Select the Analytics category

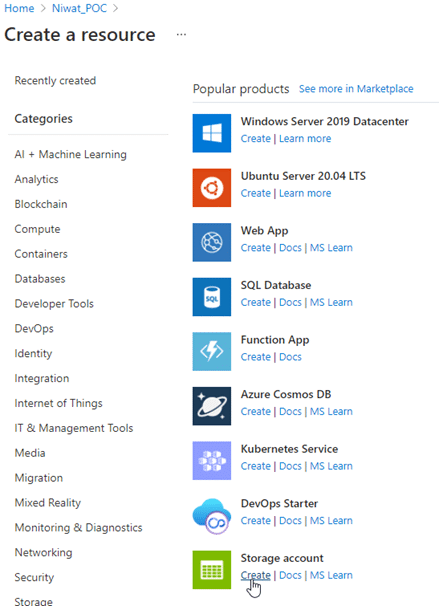pos(36,179)
